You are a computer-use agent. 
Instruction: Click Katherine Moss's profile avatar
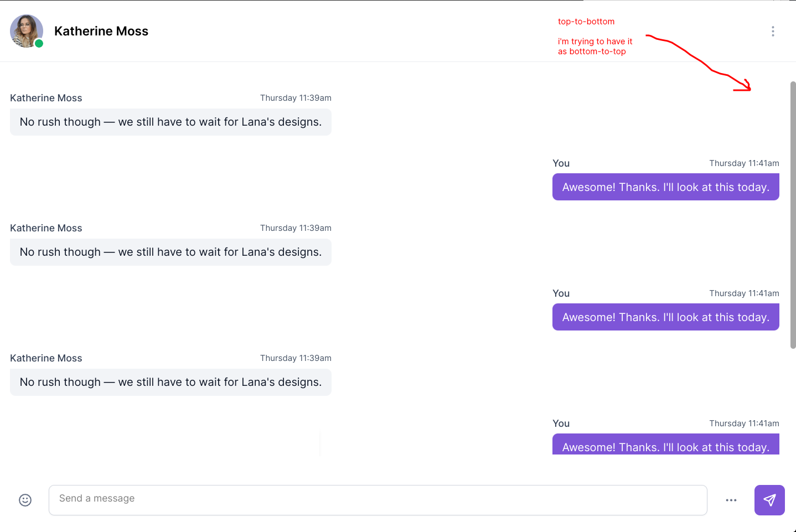(26, 30)
